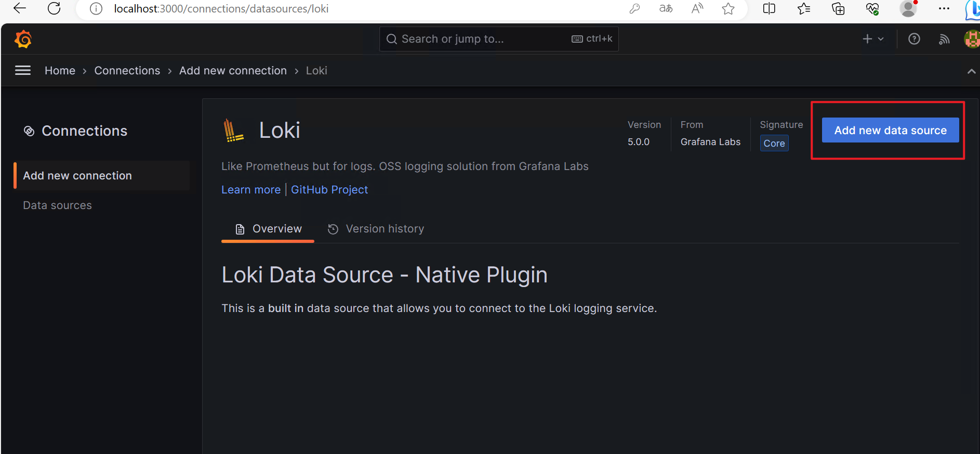Click the Grafana logo icon
Viewport: 980px width, 454px height.
(23, 39)
